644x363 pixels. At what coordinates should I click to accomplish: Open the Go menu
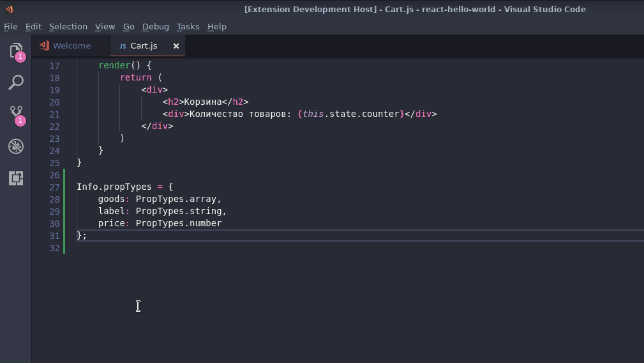[x=128, y=26]
